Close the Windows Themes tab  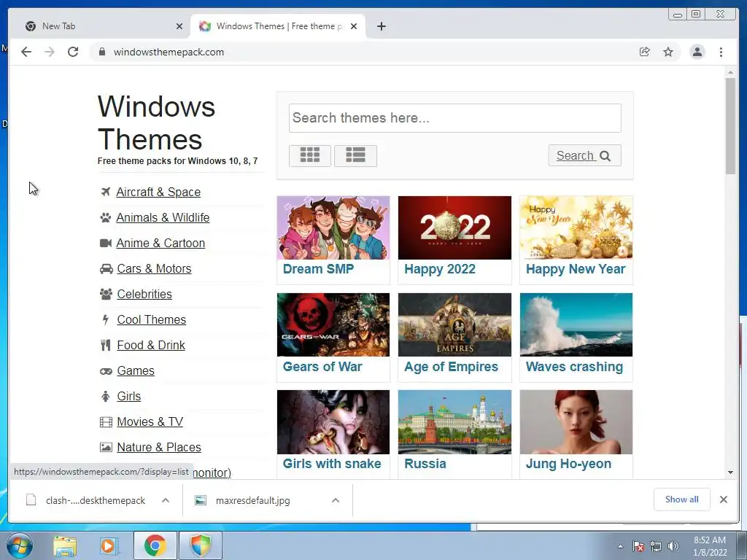click(x=354, y=26)
